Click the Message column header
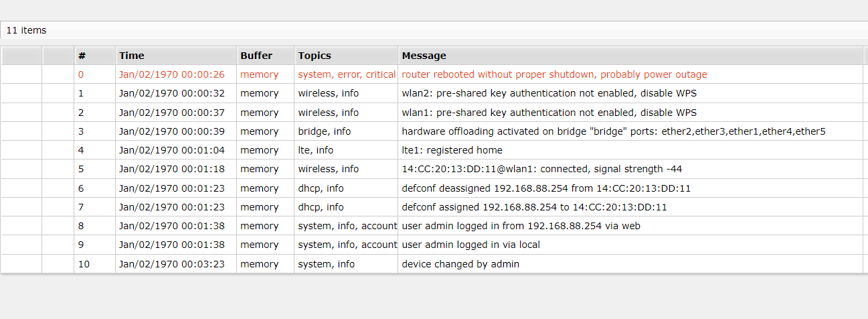The image size is (868, 319). (424, 56)
